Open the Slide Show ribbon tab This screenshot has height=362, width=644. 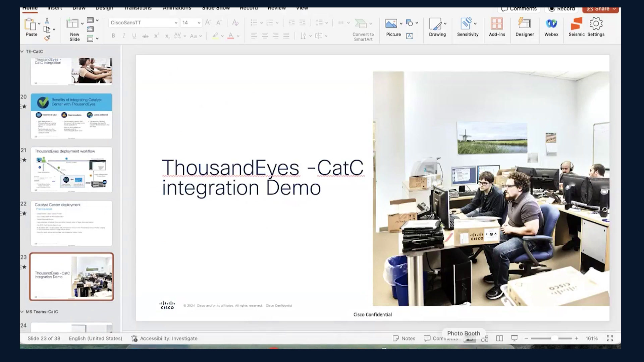tap(216, 8)
